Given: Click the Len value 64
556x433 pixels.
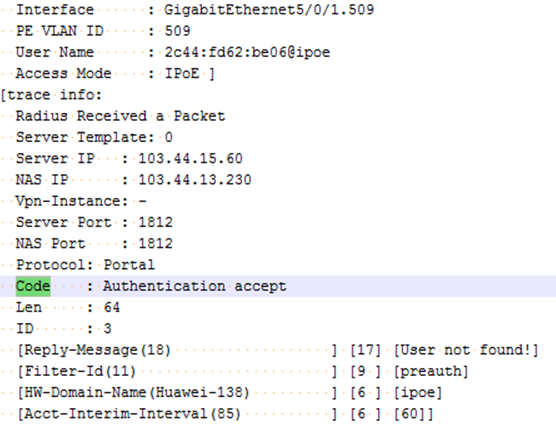Looking at the screenshot, I should [112, 307].
